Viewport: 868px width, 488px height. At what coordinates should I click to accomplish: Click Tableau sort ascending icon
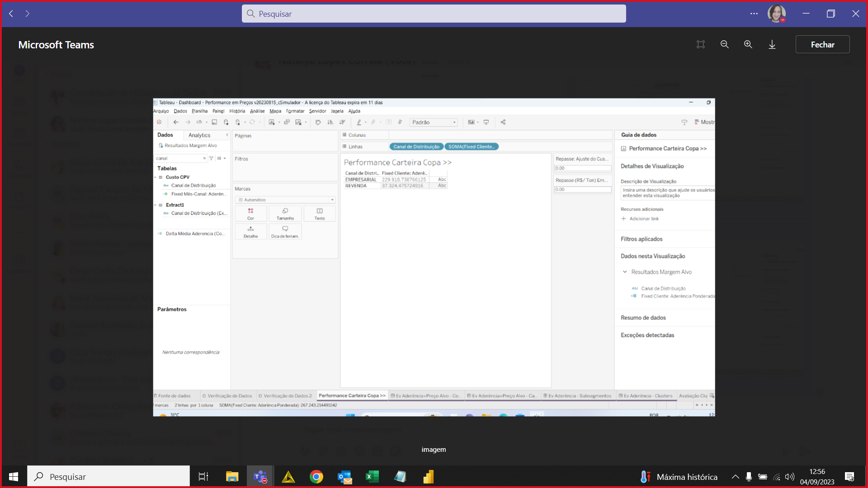coord(330,122)
